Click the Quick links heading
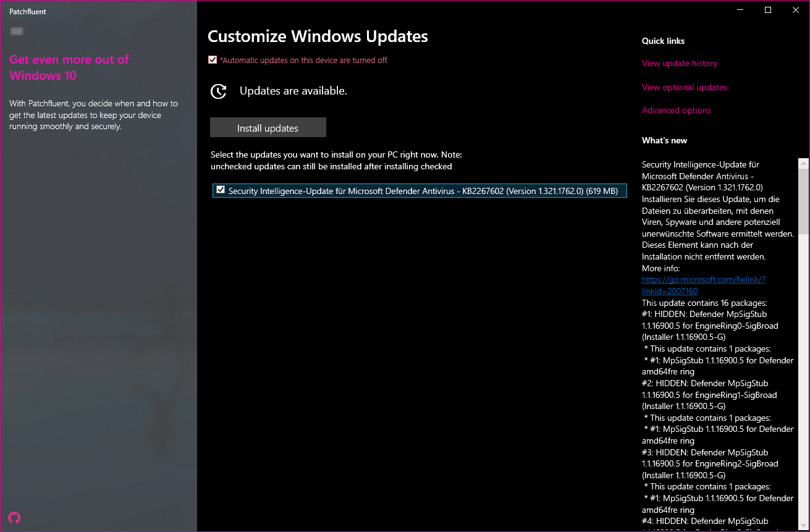 pyautogui.click(x=664, y=41)
